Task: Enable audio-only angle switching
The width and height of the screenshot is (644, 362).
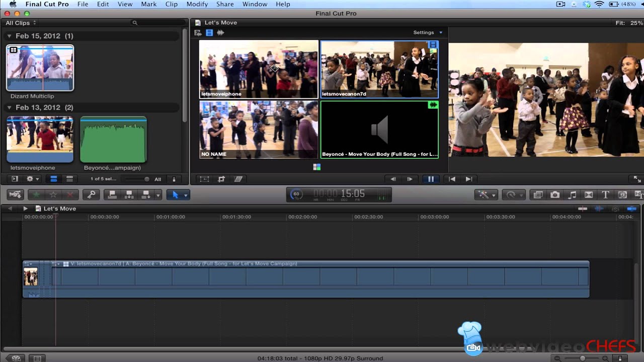Action: [220, 33]
